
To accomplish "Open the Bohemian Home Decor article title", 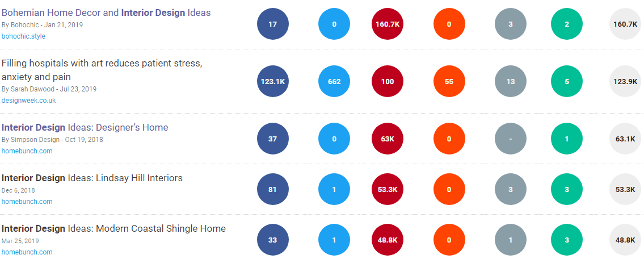I will click(x=106, y=12).
